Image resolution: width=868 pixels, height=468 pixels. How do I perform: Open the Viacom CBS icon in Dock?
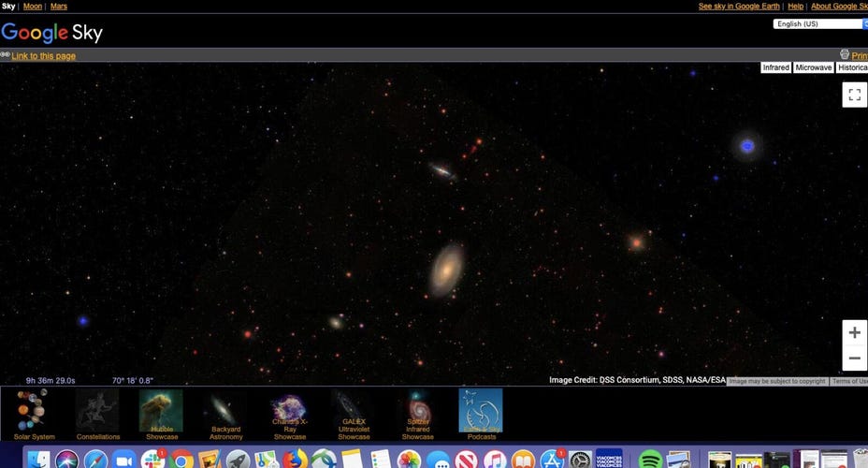click(x=609, y=460)
